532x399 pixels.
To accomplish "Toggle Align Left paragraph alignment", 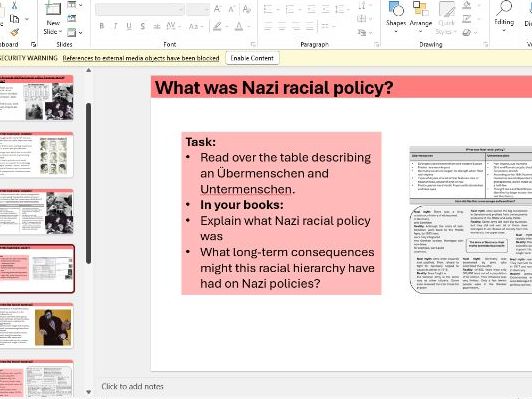I will pyautogui.click(x=268, y=26).
